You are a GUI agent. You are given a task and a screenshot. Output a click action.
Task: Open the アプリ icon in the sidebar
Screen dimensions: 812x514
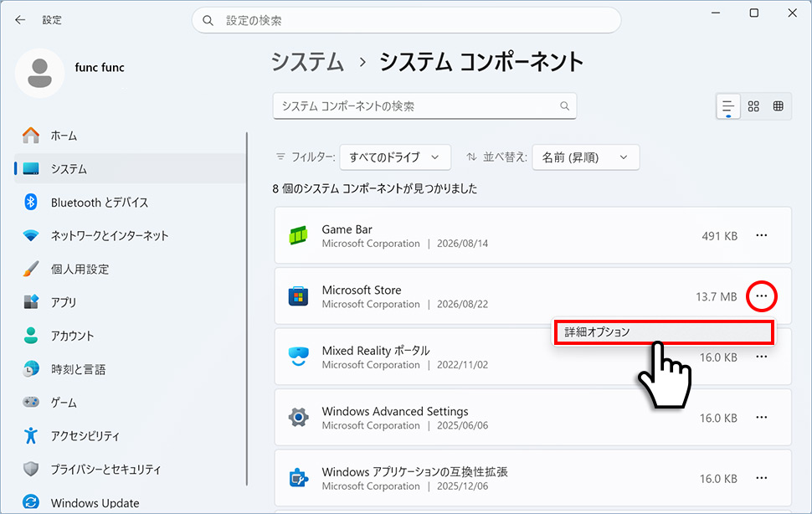(x=31, y=301)
